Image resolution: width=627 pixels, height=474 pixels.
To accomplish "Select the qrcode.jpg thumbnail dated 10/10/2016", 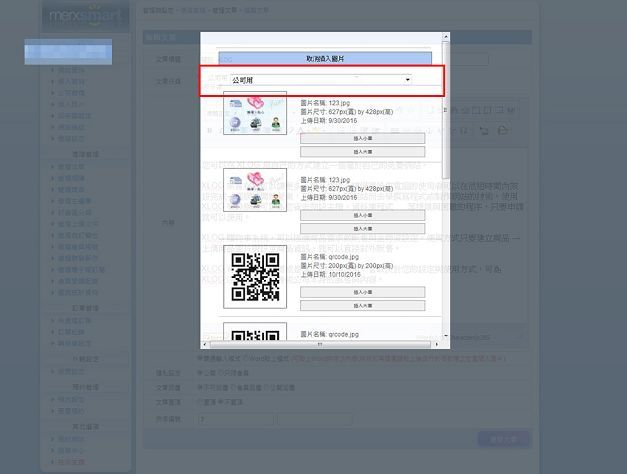I will (x=255, y=277).
